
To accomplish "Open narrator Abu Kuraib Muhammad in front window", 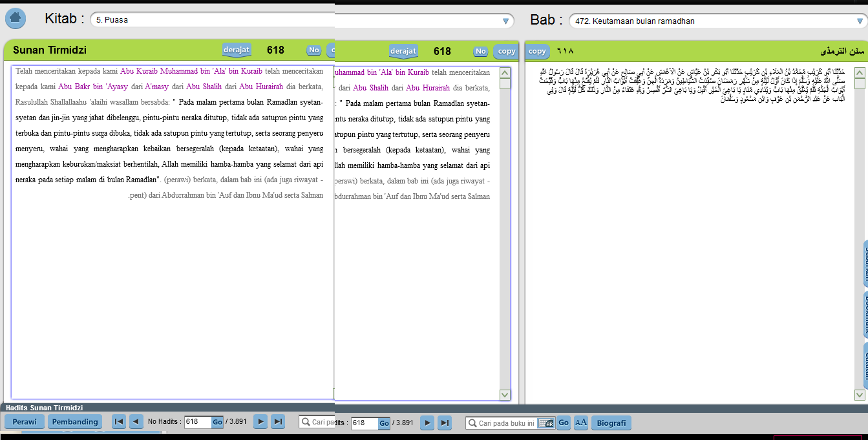I will point(191,71).
